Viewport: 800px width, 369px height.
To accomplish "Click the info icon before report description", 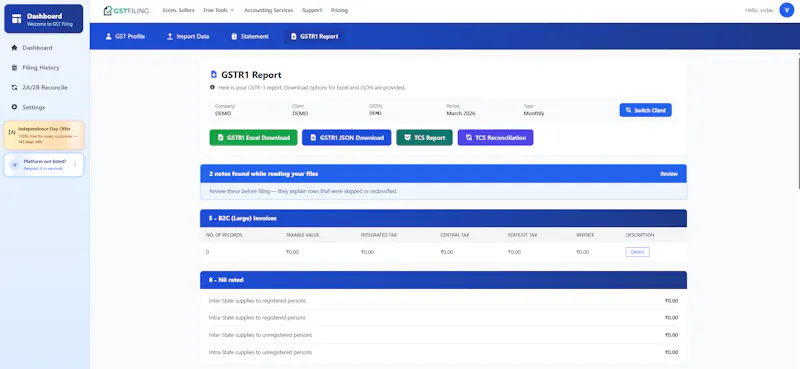I will tap(212, 87).
